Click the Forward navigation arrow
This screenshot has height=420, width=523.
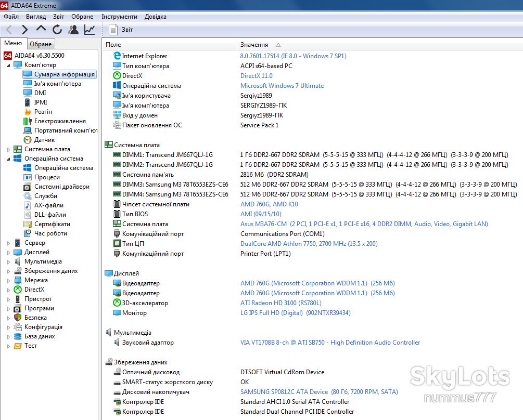tap(24, 30)
